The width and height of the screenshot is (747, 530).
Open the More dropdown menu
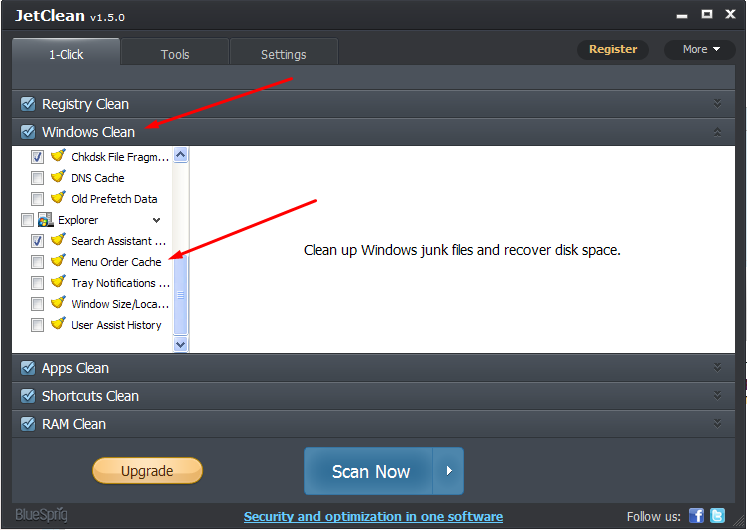(700, 49)
